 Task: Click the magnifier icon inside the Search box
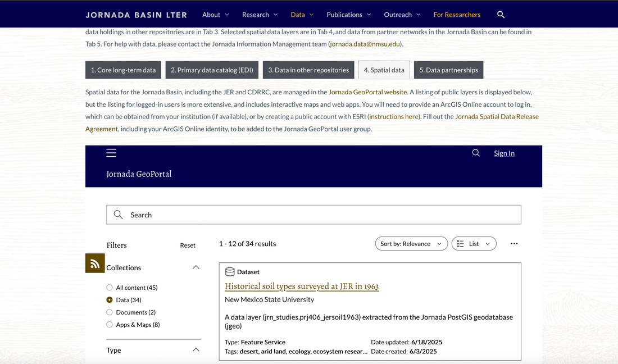[x=118, y=215]
